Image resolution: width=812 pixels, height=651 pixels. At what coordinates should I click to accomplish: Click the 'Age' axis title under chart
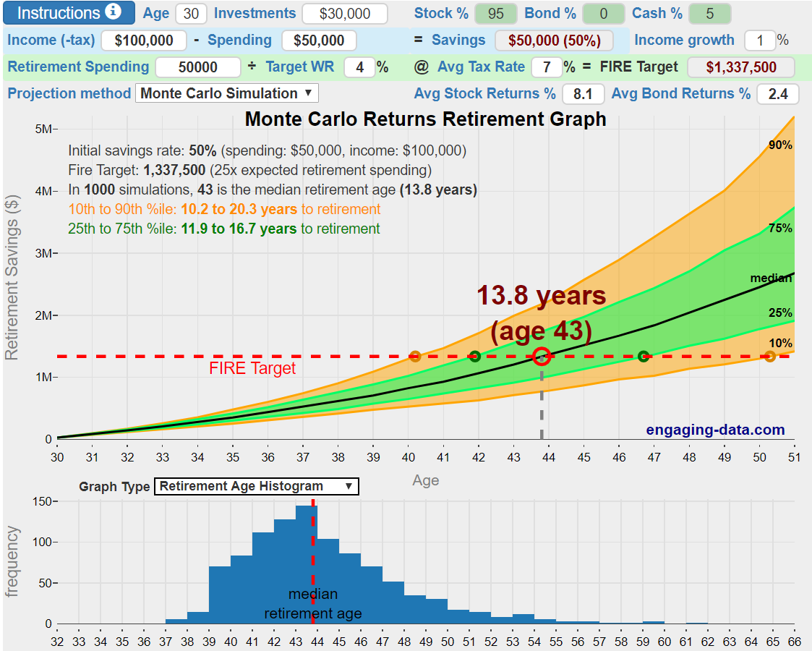426,480
